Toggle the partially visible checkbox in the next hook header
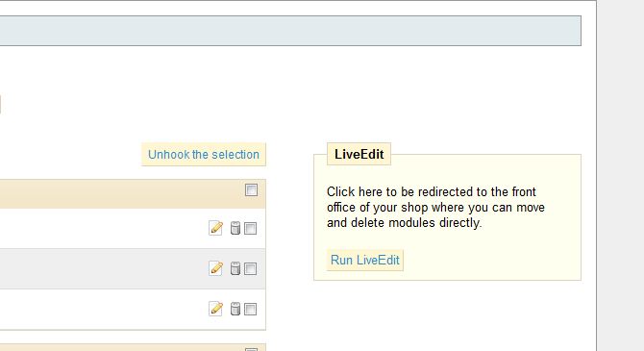 [252, 349]
